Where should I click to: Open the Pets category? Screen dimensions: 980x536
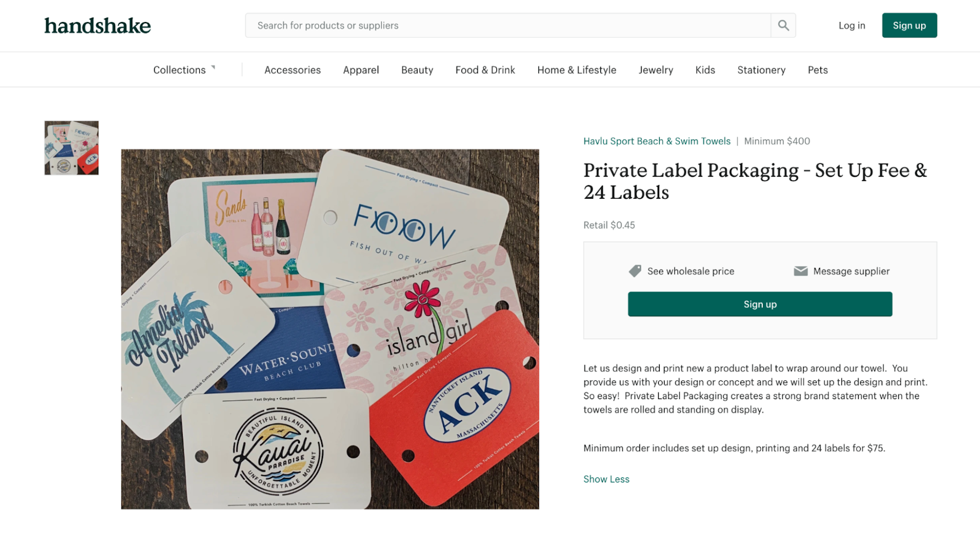click(818, 70)
